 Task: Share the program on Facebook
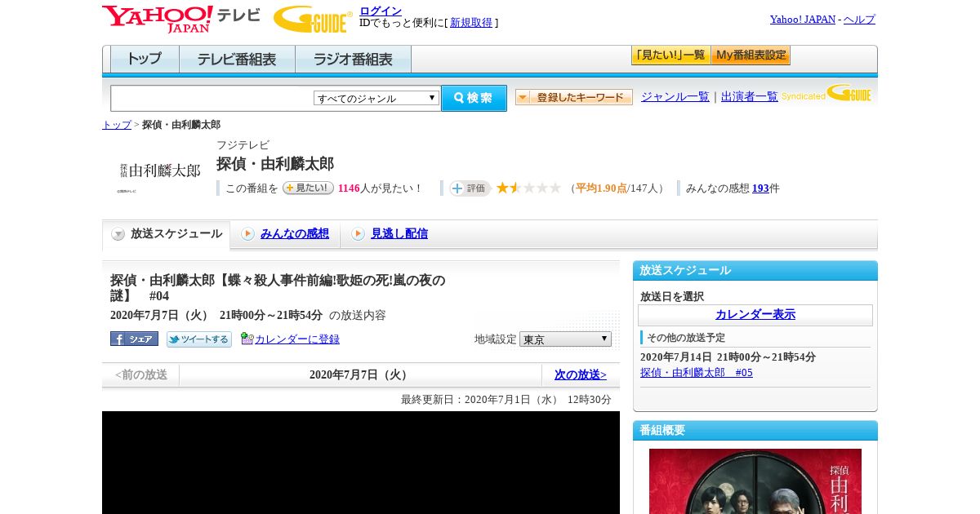pyautogui.click(x=134, y=339)
